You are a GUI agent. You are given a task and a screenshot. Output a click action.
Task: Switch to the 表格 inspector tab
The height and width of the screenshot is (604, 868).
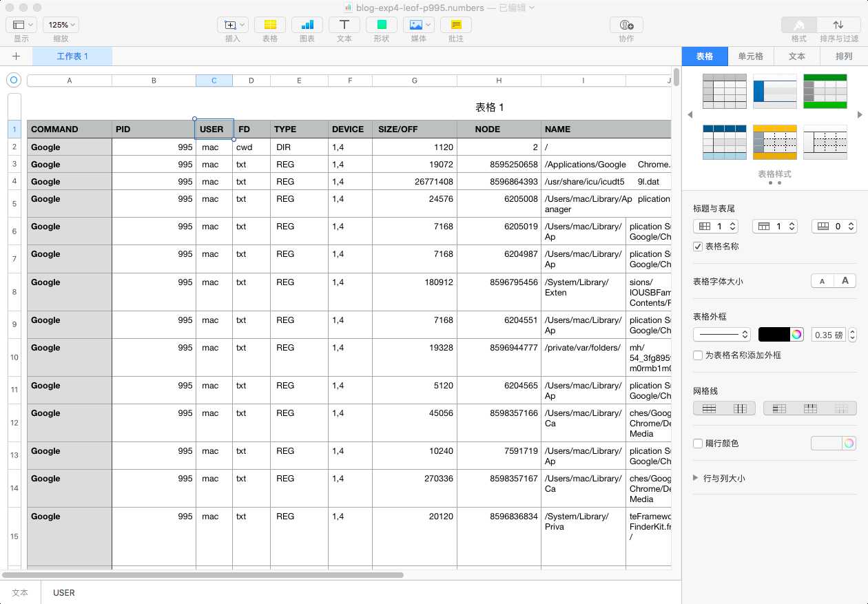coord(705,56)
